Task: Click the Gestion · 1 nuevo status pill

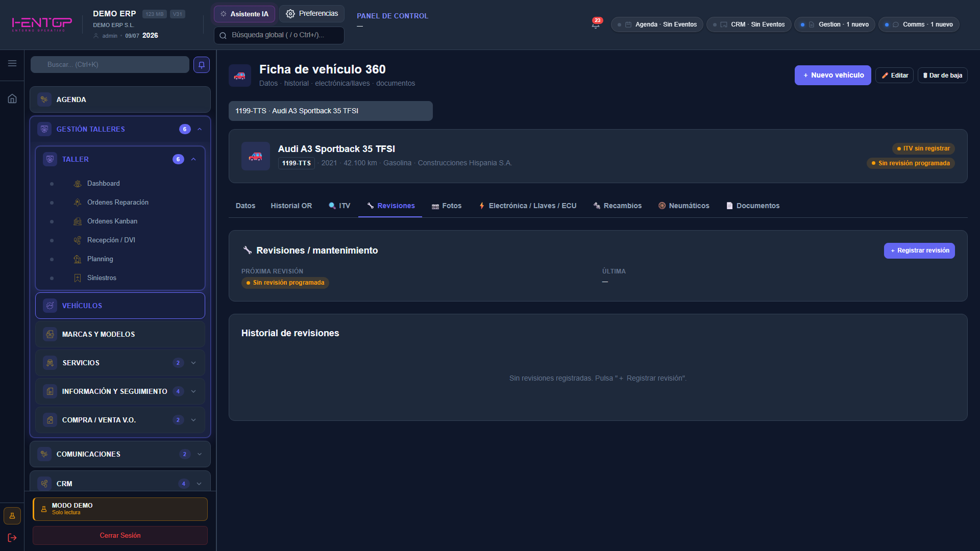Action: point(835,24)
